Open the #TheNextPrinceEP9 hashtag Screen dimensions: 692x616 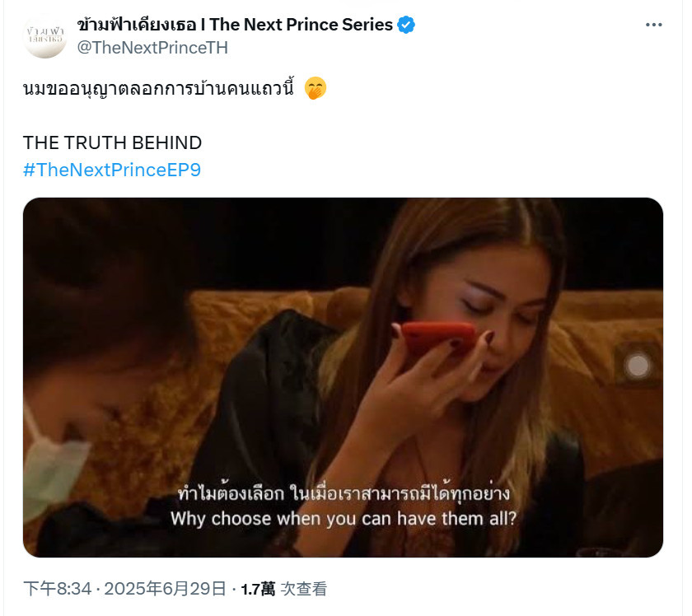pos(112,170)
